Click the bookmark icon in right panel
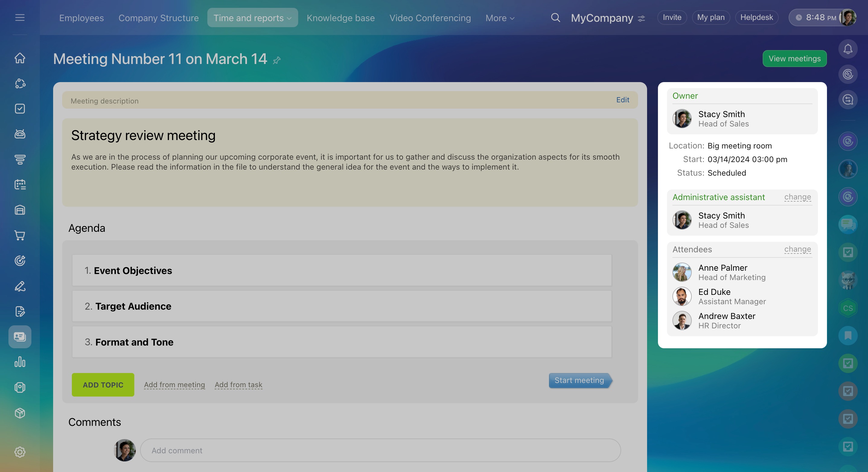 [x=848, y=336]
